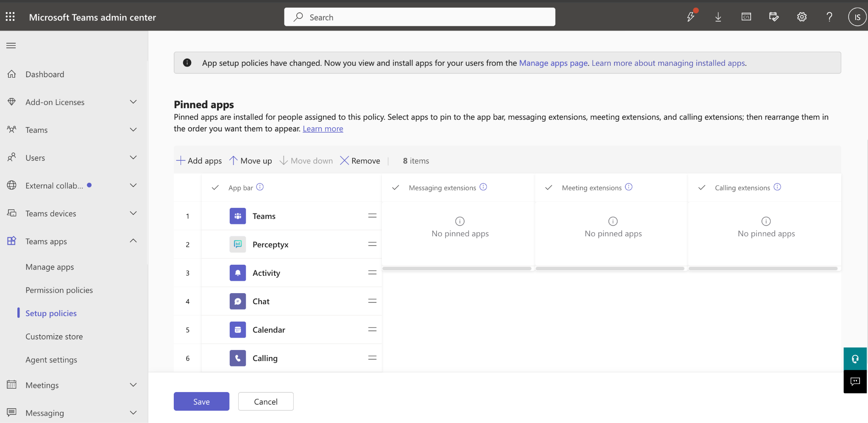Open the Pinned apps Learn more link
This screenshot has width=868, height=423.
[323, 129]
